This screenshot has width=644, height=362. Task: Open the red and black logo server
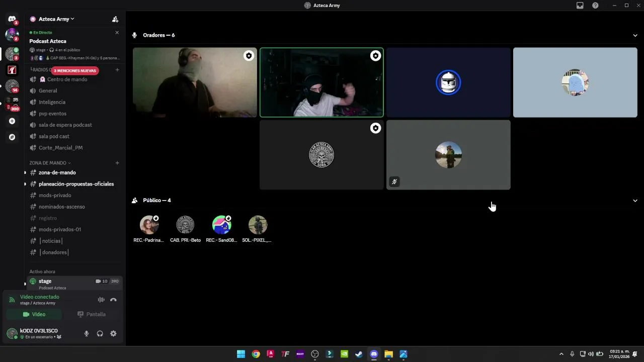coord(12,69)
